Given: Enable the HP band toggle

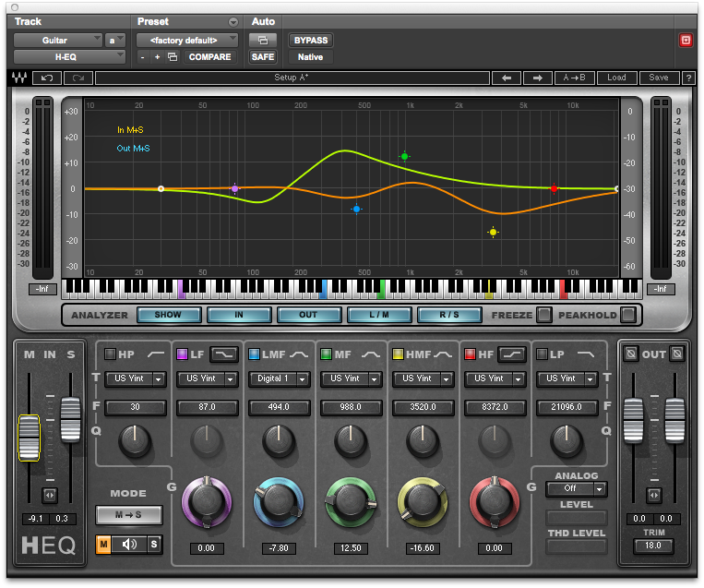Looking at the screenshot, I should pyautogui.click(x=110, y=354).
